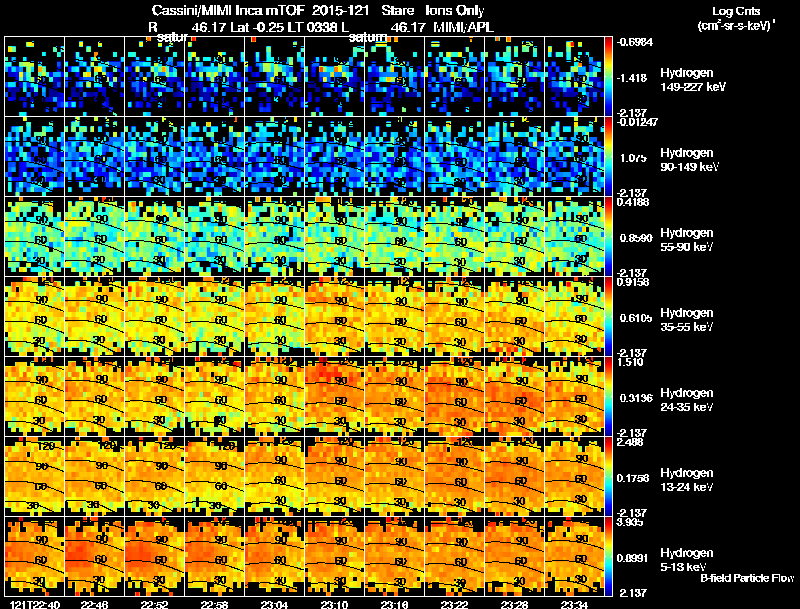Open the 13-24 keV image panel at 22:58
This screenshot has width=800, height=609.
pos(215,477)
